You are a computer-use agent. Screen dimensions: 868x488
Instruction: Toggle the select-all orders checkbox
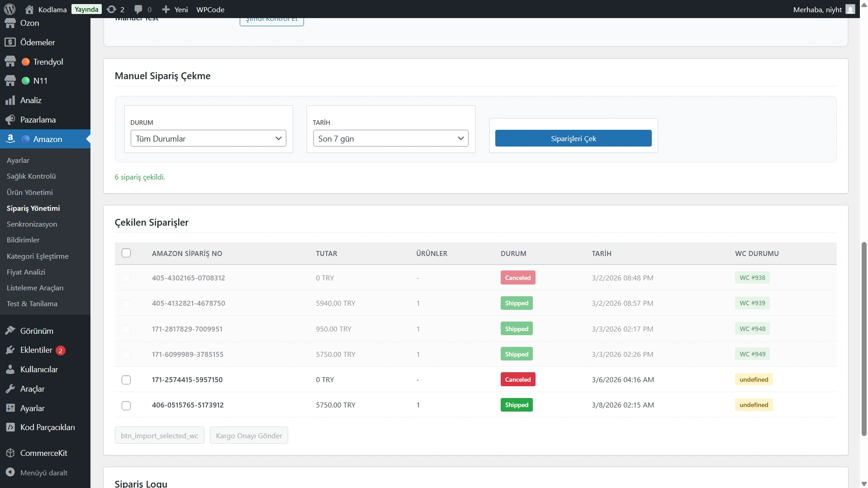(x=126, y=253)
